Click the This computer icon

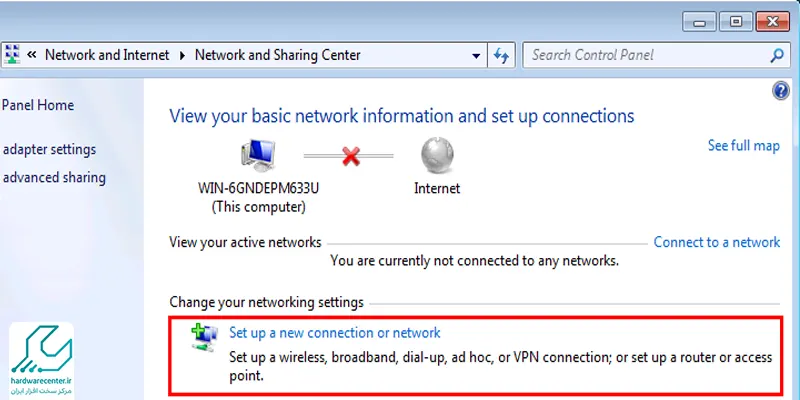[258, 155]
